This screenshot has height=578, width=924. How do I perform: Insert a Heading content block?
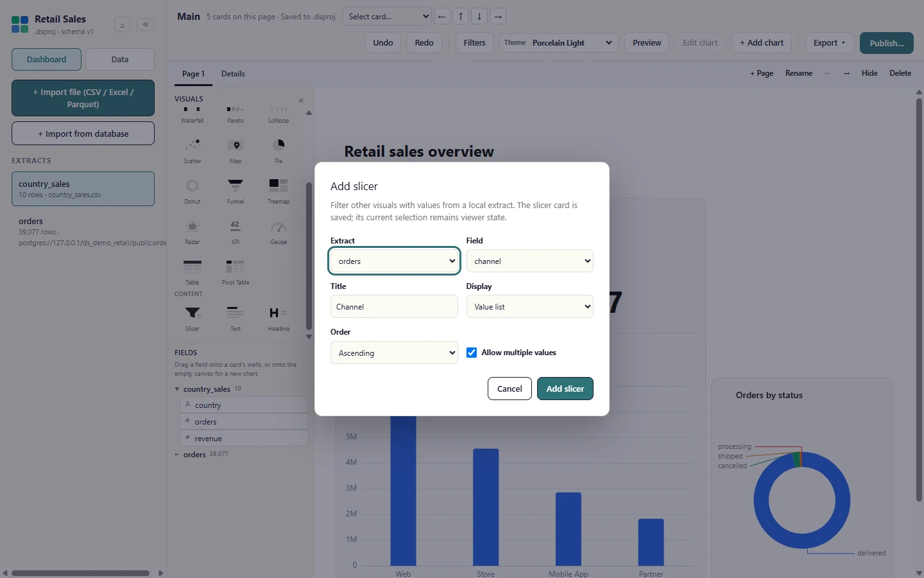(278, 319)
